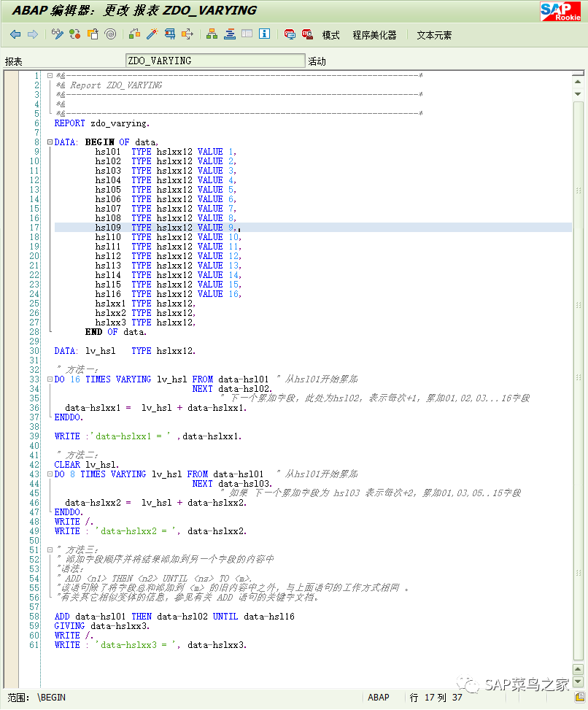Click the 'NEXT data-hsl02.' line
Screen dimensions: 588x710
(232, 389)
